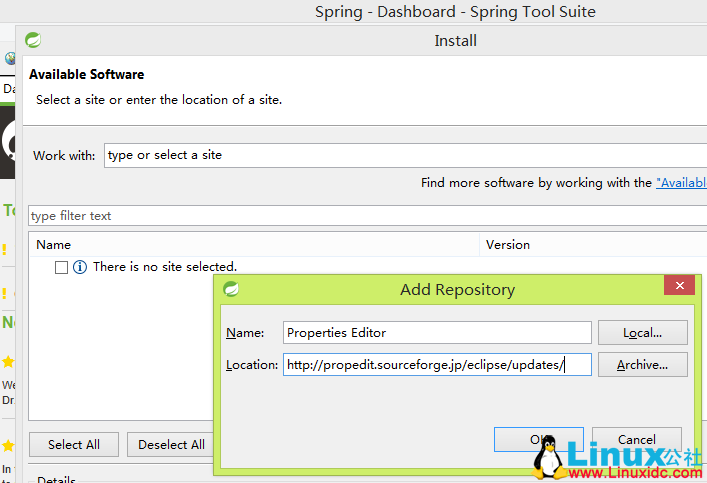Confirm Add Repository with OK button
The image size is (707, 483).
pyautogui.click(x=539, y=439)
